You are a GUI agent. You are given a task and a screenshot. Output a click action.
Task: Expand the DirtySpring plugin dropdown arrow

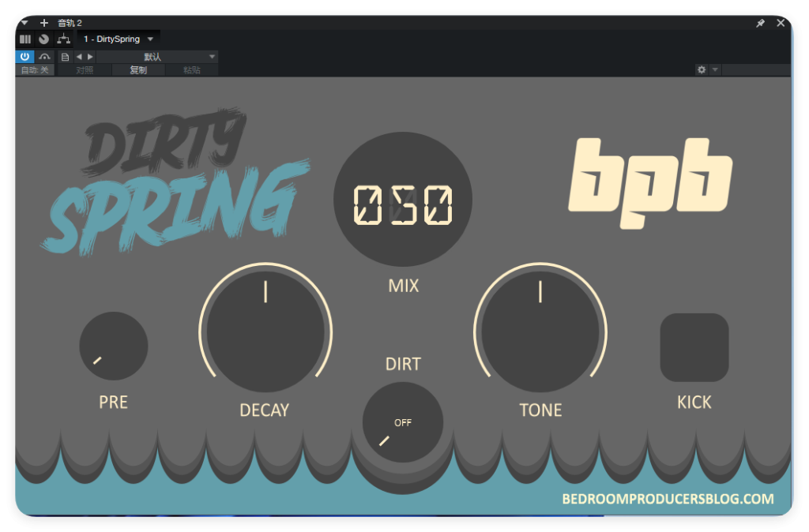click(x=151, y=39)
